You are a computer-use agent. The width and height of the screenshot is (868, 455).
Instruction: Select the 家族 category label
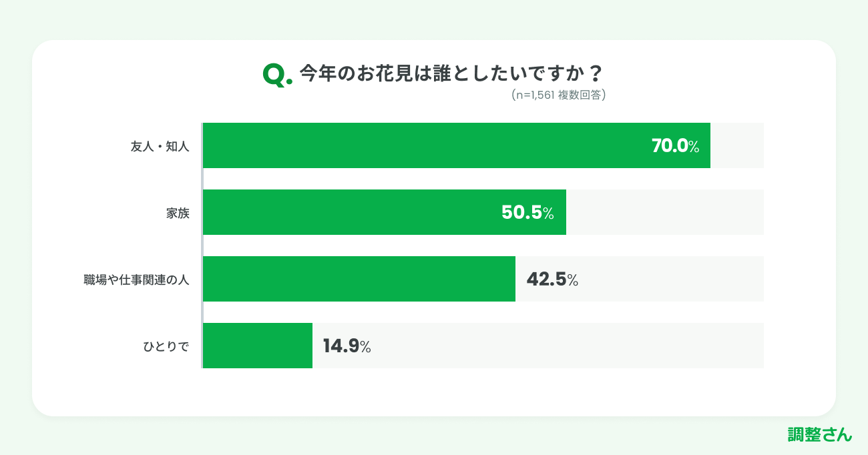coord(178,213)
